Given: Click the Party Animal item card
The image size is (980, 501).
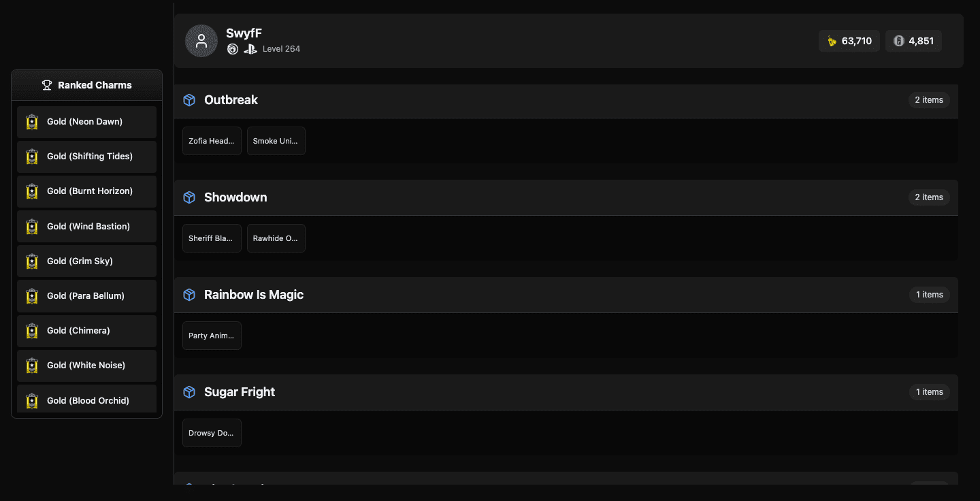Looking at the screenshot, I should point(212,336).
